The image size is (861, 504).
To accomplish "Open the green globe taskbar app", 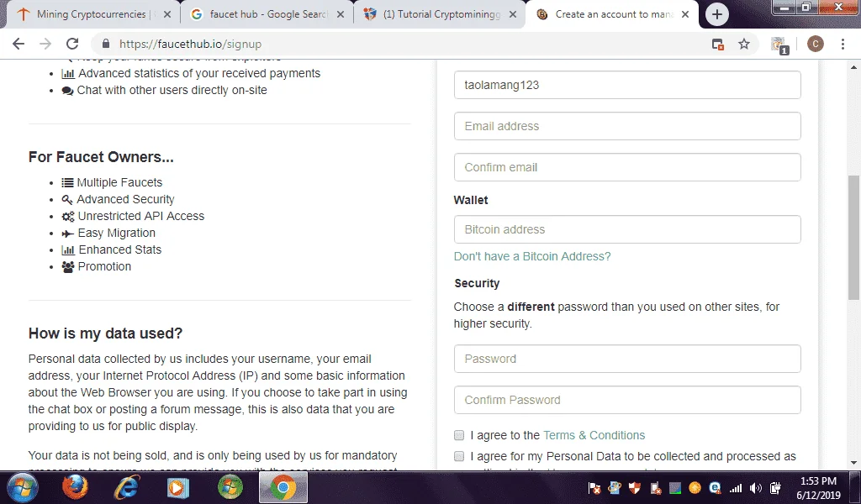I will point(230,487).
